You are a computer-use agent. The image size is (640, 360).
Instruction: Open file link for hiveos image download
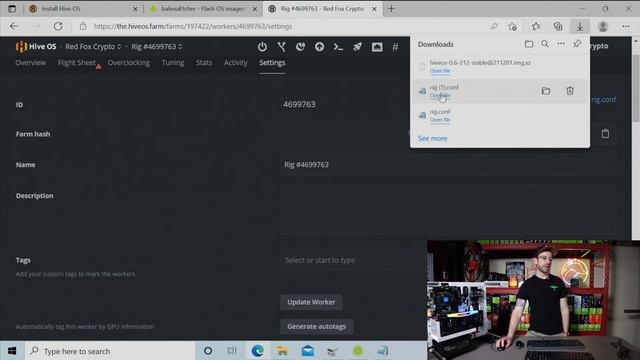(440, 71)
